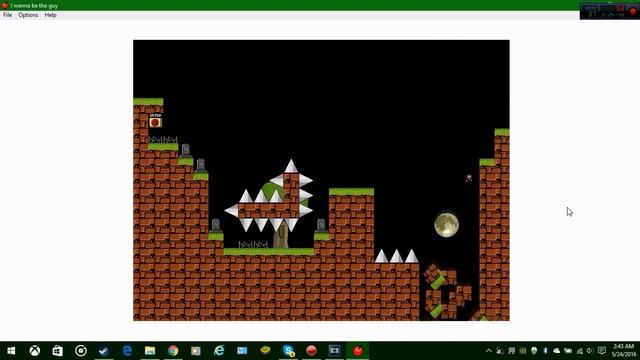This screenshot has width=640, height=360.
Task: Open the Windows Store taskbar icon
Action: 58,351
